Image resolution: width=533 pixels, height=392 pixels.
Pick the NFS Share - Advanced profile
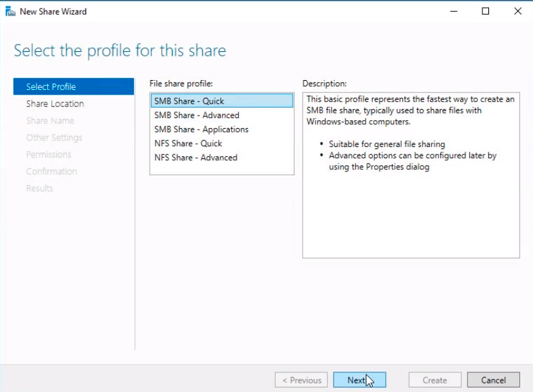tap(222, 158)
